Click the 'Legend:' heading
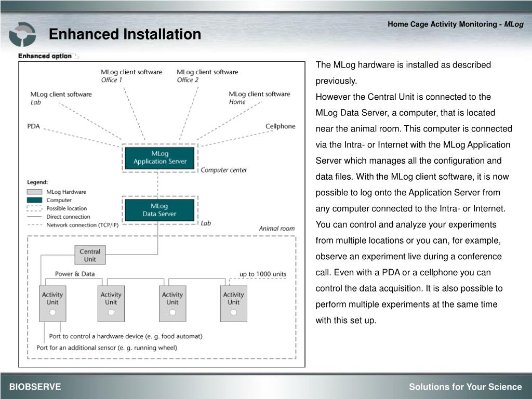532x399 pixels. [x=37, y=182]
